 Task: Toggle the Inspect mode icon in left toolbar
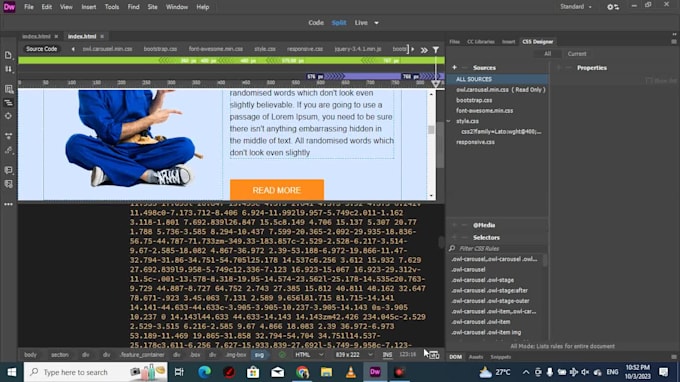(8, 103)
